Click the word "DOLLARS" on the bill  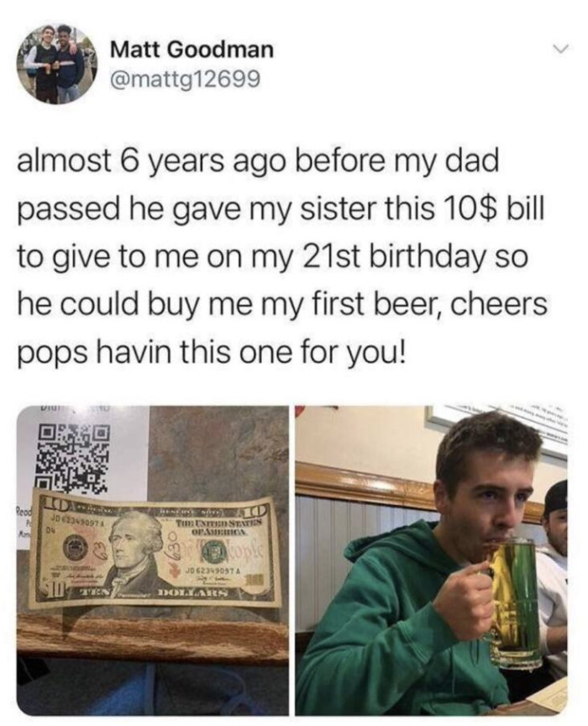(192, 593)
